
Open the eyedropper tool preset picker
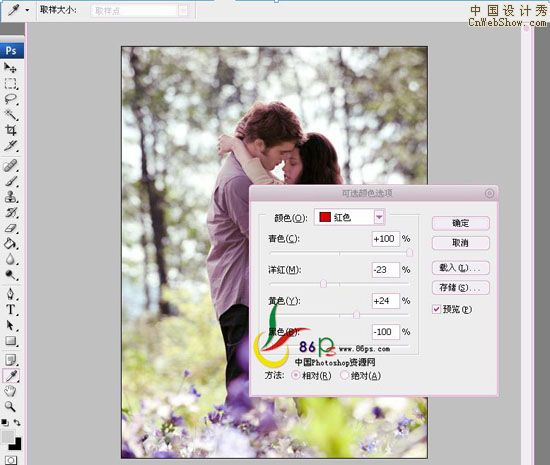[27, 11]
